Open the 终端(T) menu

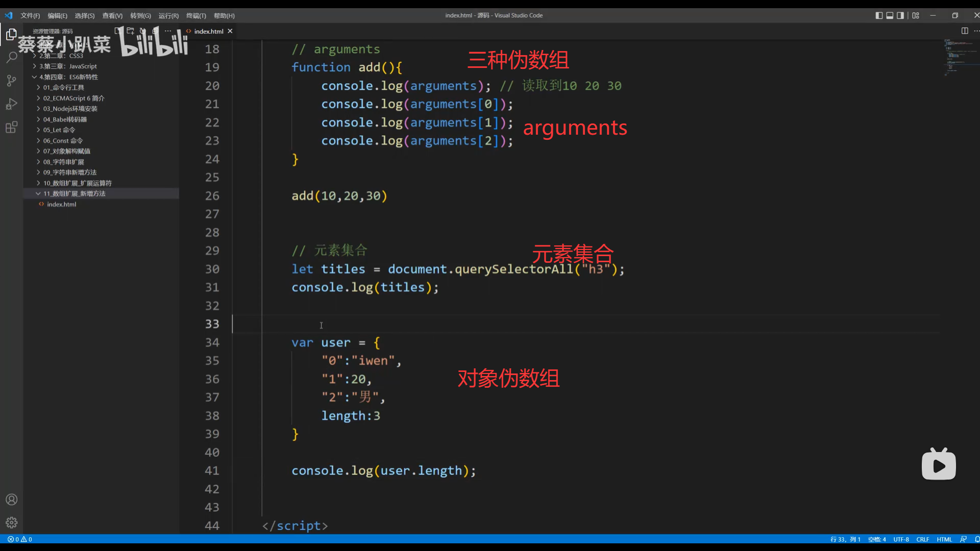click(x=196, y=16)
